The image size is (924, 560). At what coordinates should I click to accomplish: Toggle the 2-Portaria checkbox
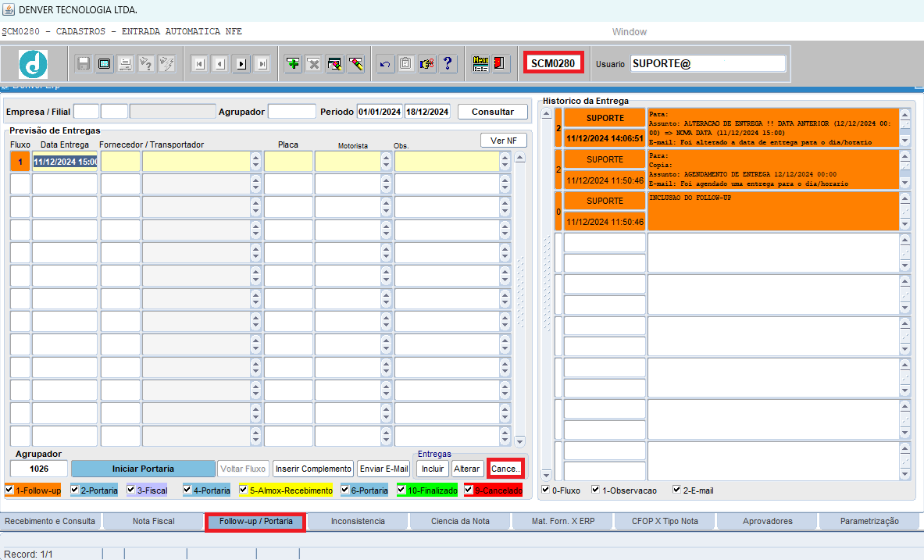tap(74, 490)
